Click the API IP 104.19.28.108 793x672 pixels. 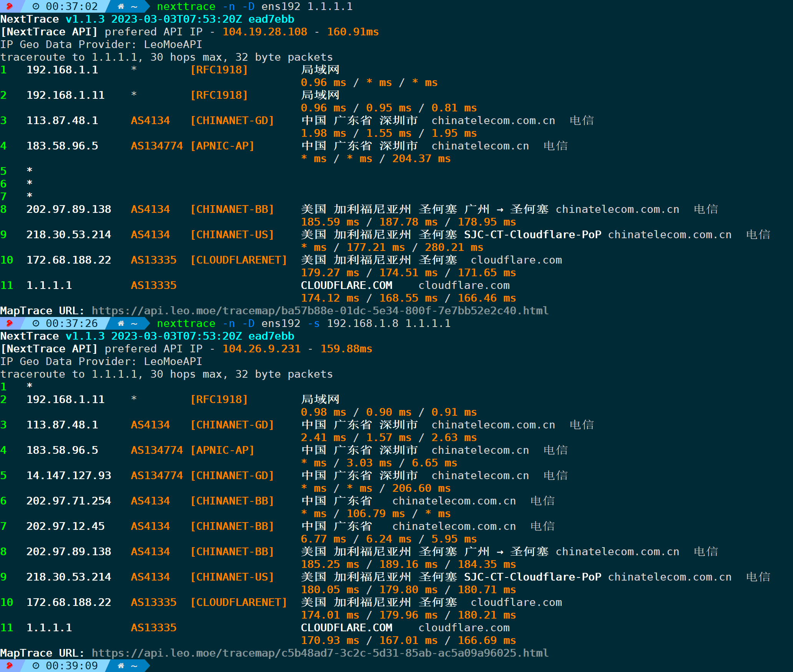click(265, 32)
